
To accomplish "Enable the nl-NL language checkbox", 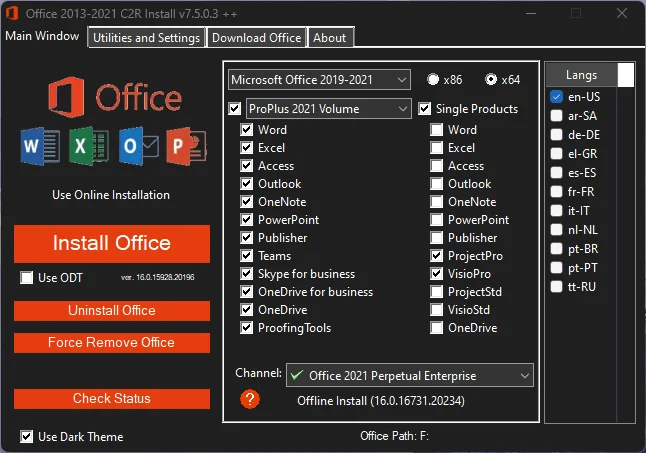I will (x=557, y=230).
